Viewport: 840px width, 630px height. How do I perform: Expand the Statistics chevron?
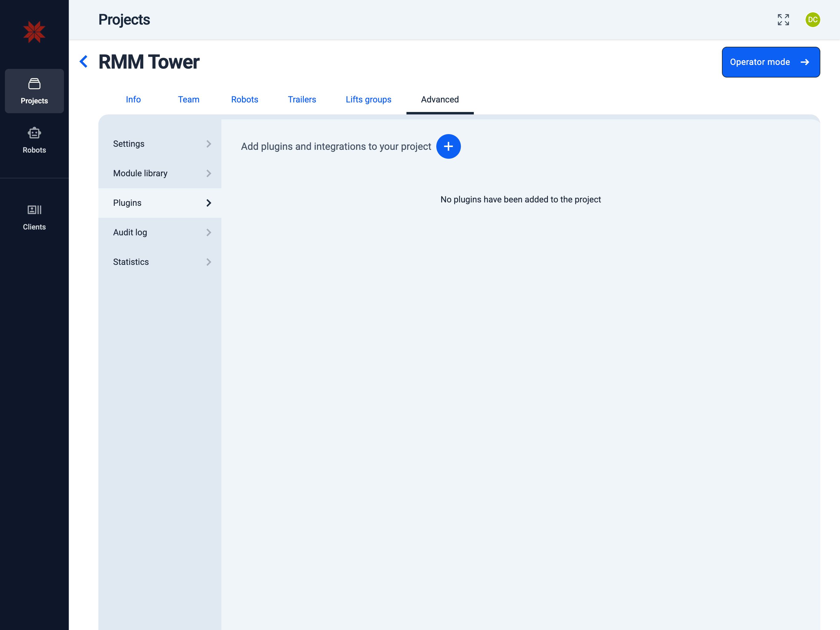[208, 262]
